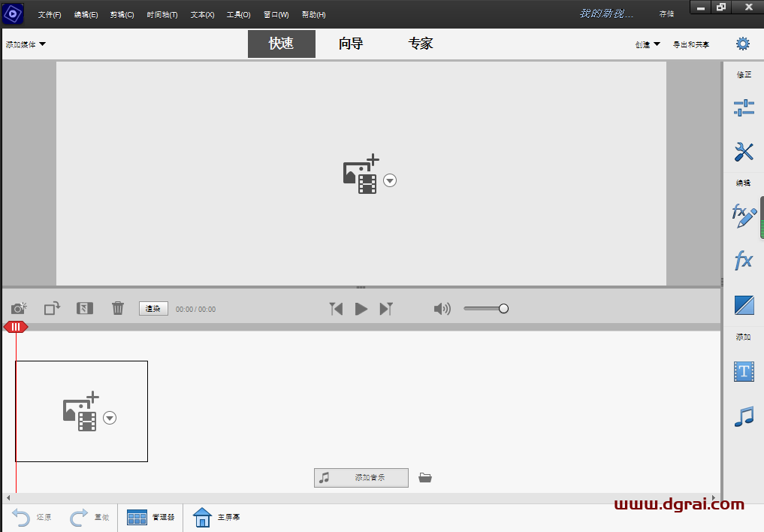Open the titles panel T icon
This screenshot has height=532, width=764.
point(743,372)
